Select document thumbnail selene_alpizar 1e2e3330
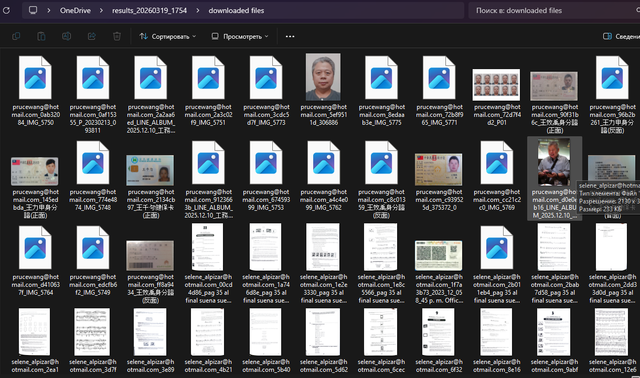This screenshot has width=640, height=378. pos(323,247)
